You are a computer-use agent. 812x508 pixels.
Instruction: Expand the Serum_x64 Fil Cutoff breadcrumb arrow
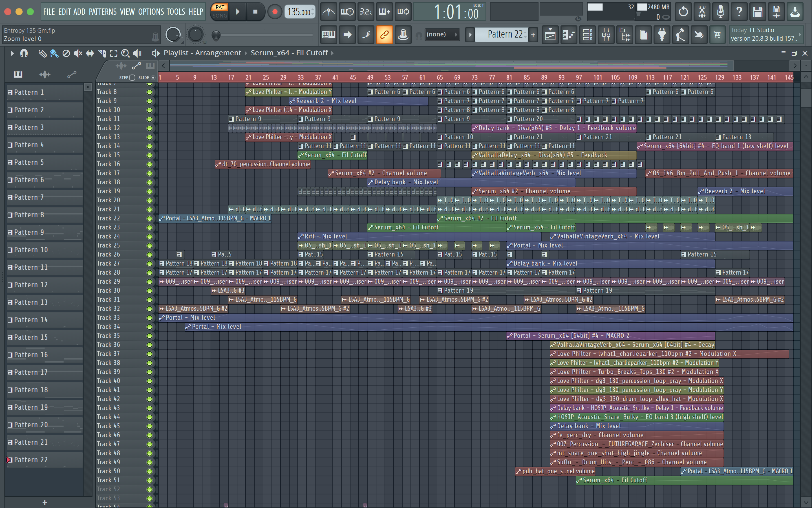[x=332, y=53]
